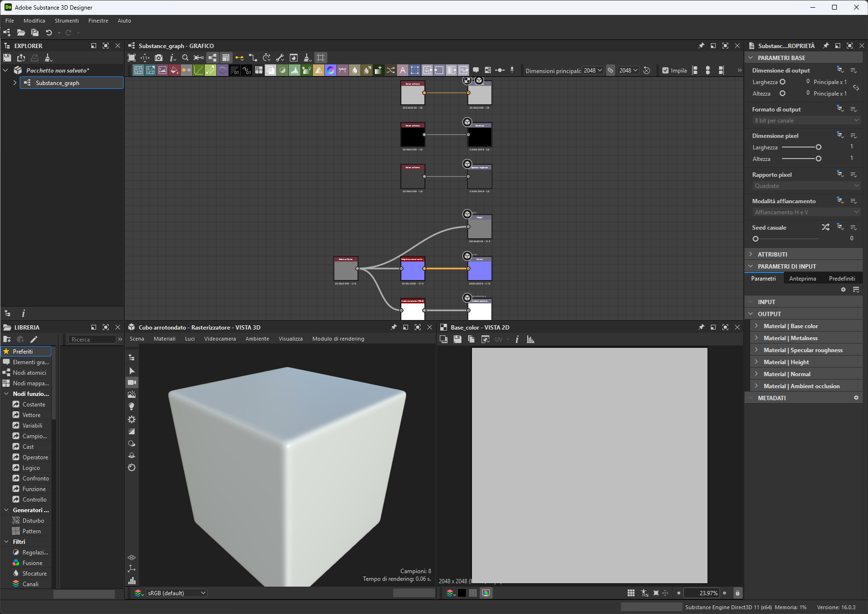Screen dimensions: 868x614
Task: Add a Levels histogram node from the toolbar
Action: pyautogui.click(x=295, y=70)
